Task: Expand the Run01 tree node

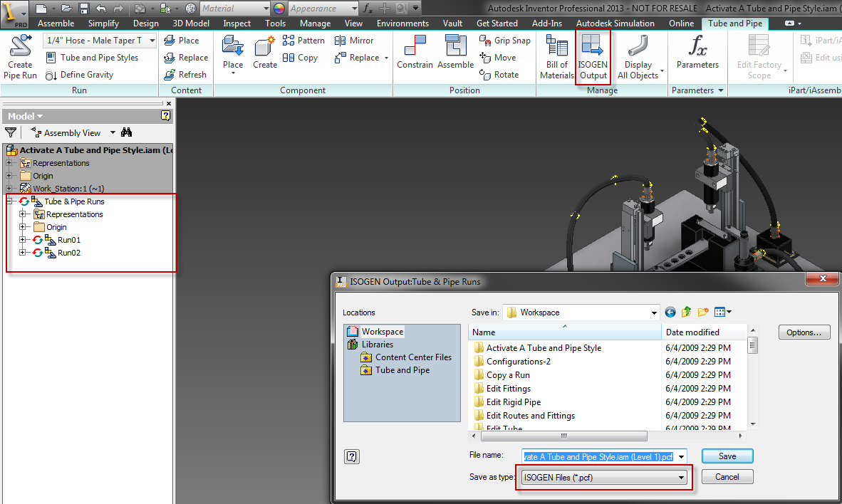Action: coord(23,239)
